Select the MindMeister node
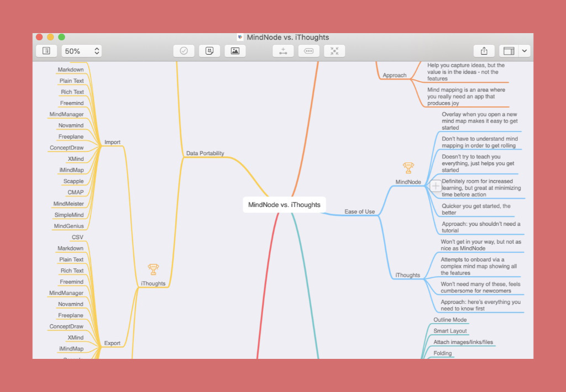Viewport: 566px width, 392px height. coord(69,204)
